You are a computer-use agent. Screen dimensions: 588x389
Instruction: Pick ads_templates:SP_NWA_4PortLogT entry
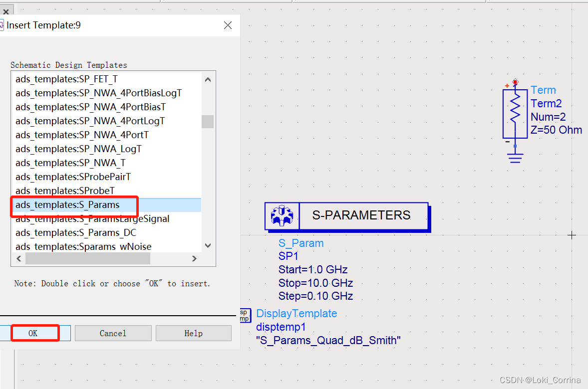(106, 121)
